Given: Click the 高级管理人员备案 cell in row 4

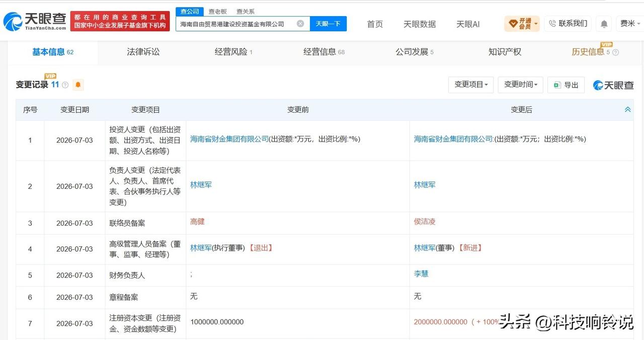Looking at the screenshot, I should [145, 249].
